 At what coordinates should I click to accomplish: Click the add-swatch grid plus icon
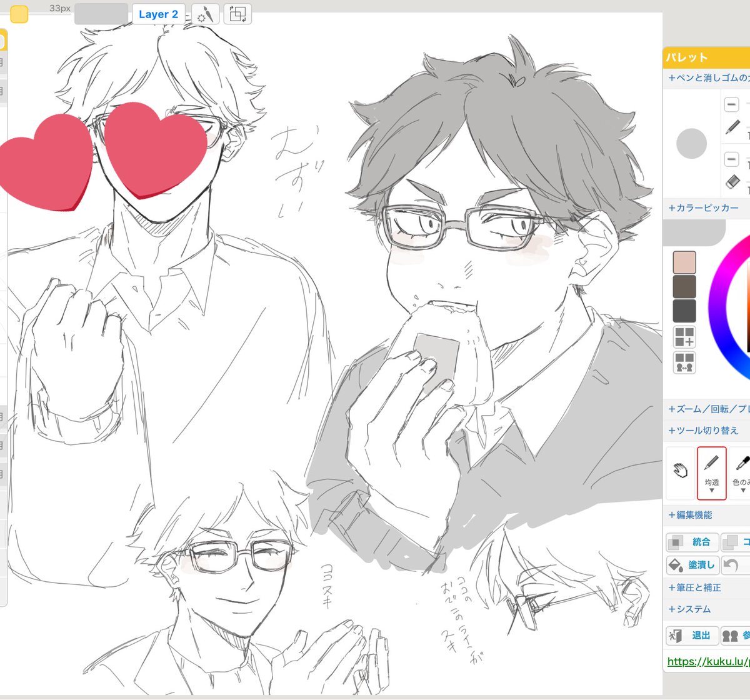[x=684, y=337]
